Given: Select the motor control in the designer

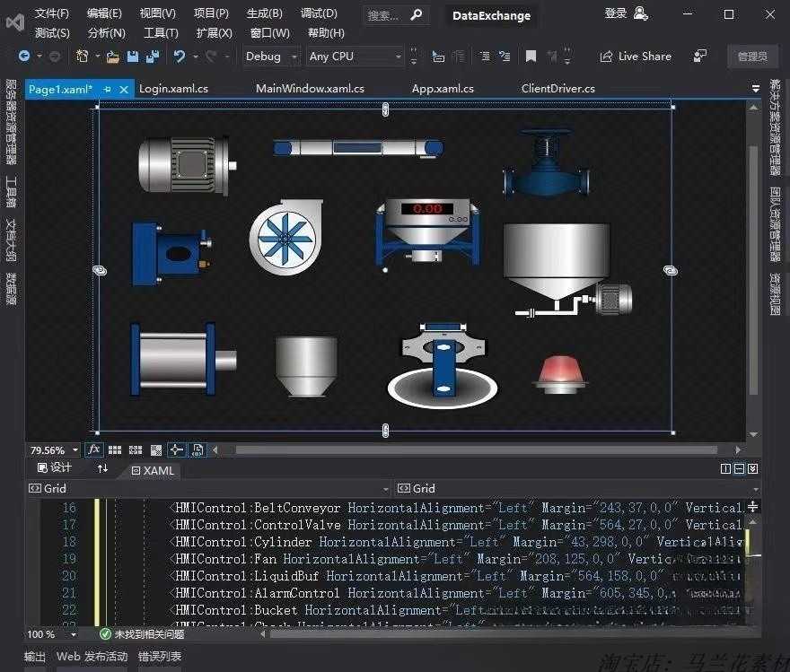Looking at the screenshot, I should (x=187, y=164).
